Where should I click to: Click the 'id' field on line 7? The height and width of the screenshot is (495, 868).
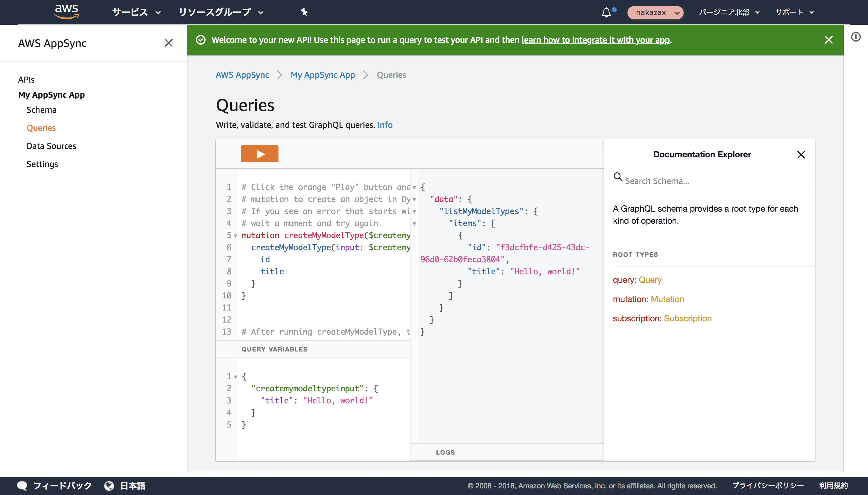click(x=265, y=259)
